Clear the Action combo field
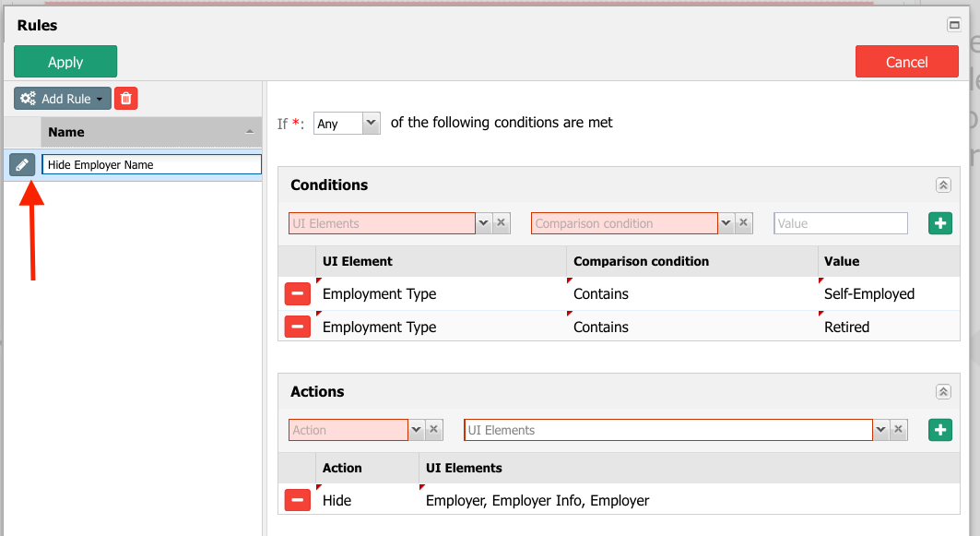 coord(434,430)
